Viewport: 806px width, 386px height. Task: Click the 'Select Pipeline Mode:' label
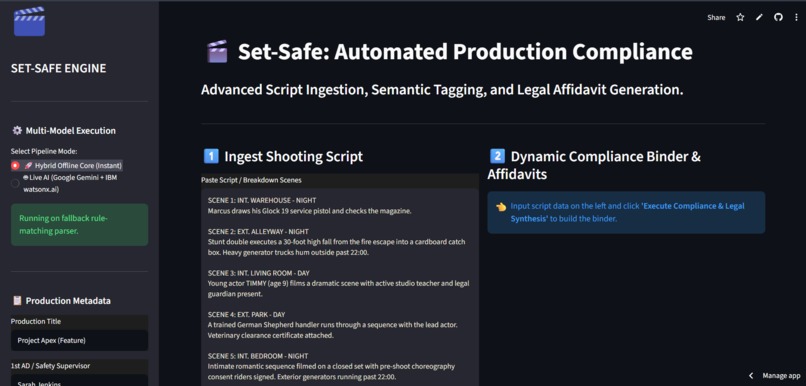[x=44, y=152]
